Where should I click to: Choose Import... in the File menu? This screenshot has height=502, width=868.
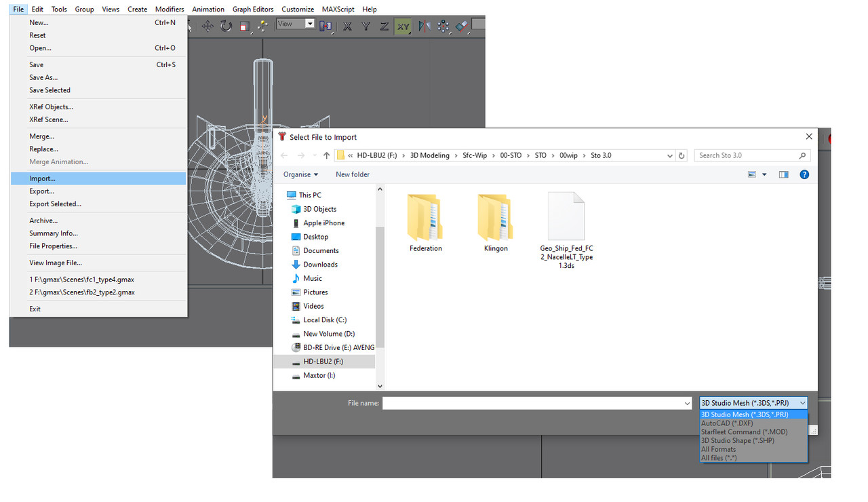[98, 178]
